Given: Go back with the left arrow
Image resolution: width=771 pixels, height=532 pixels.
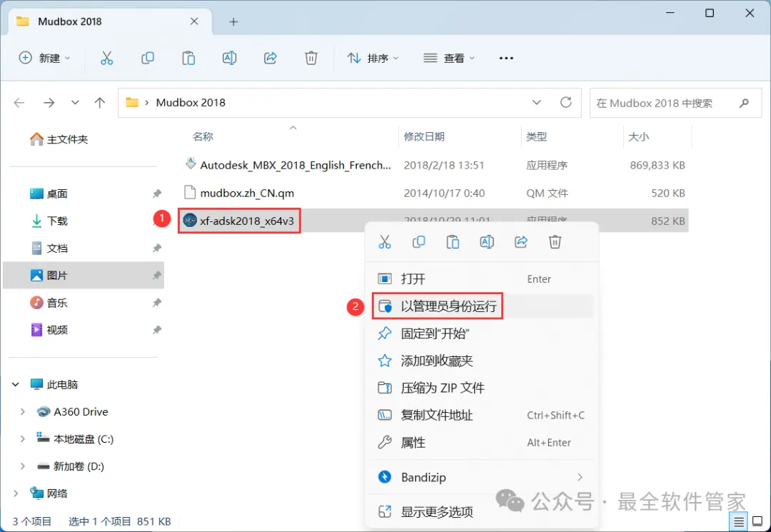Looking at the screenshot, I should (19, 103).
